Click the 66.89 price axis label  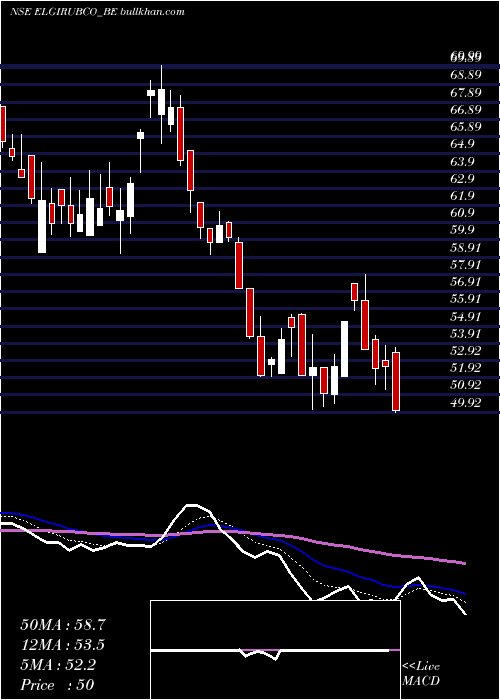coord(466,109)
